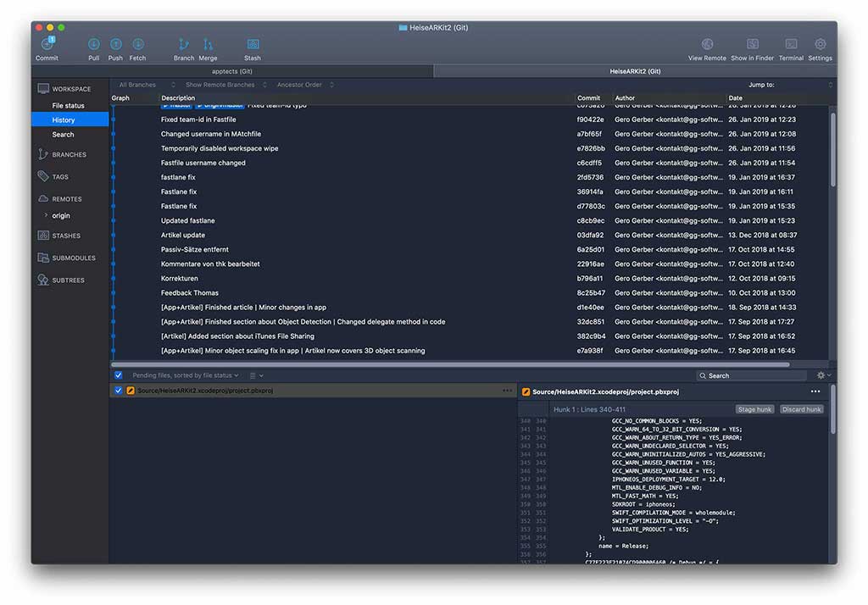Click the Fetch toolbar icon

point(137,45)
